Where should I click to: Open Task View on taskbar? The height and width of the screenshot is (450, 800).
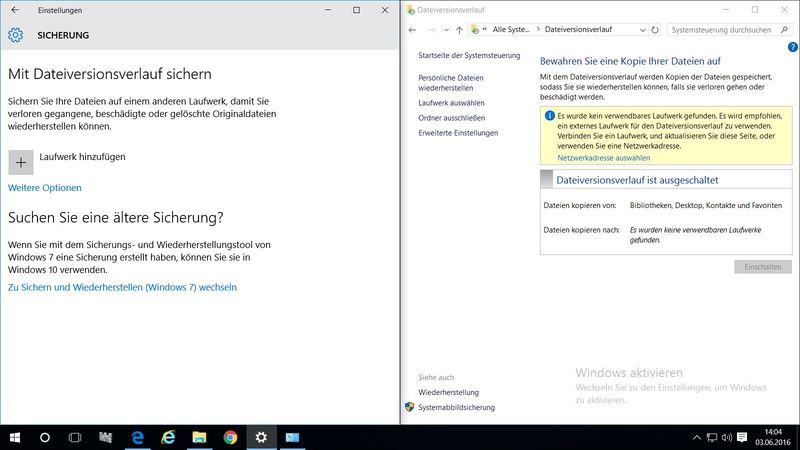pyautogui.click(x=75, y=437)
